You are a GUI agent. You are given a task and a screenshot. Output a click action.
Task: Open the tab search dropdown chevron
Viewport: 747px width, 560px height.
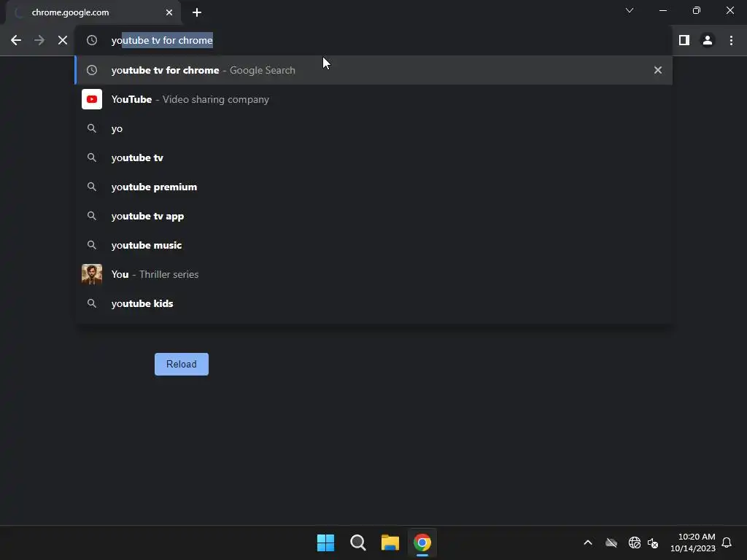630,10
